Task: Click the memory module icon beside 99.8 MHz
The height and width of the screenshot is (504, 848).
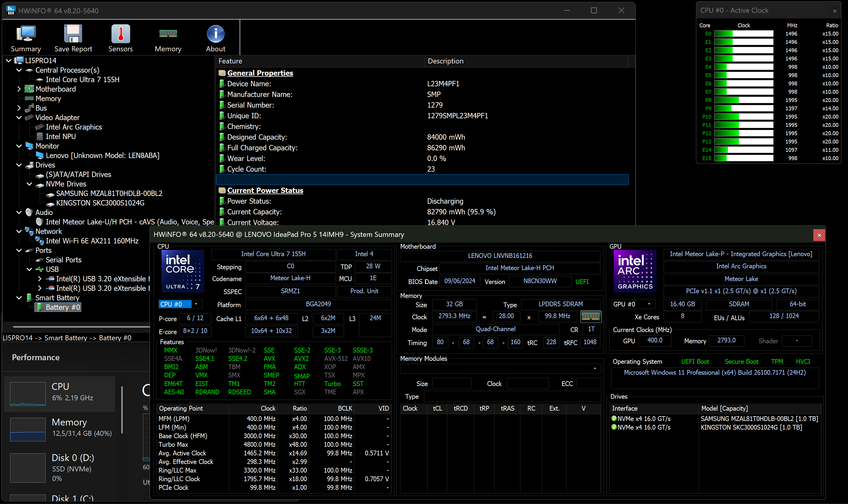Action: click(590, 316)
